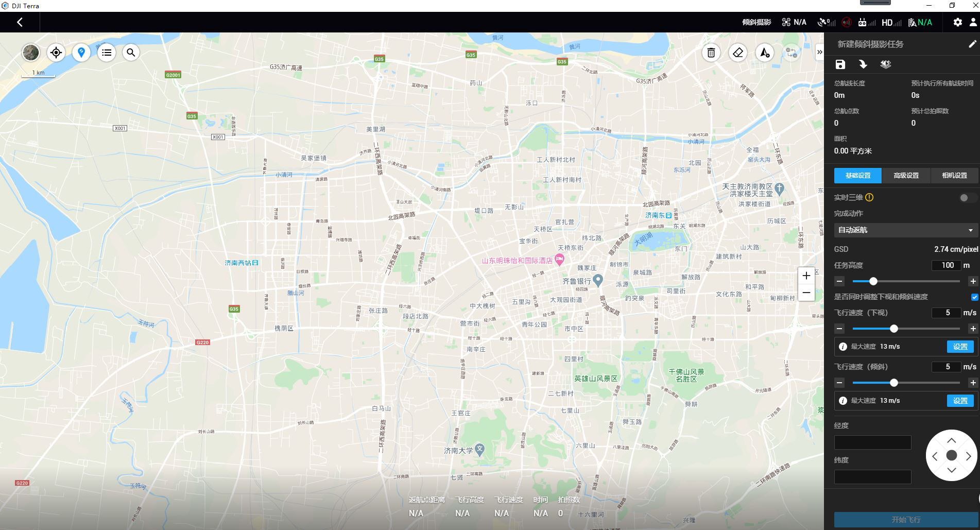Click the 开始飞行 button
The image size is (980, 530).
906,520
